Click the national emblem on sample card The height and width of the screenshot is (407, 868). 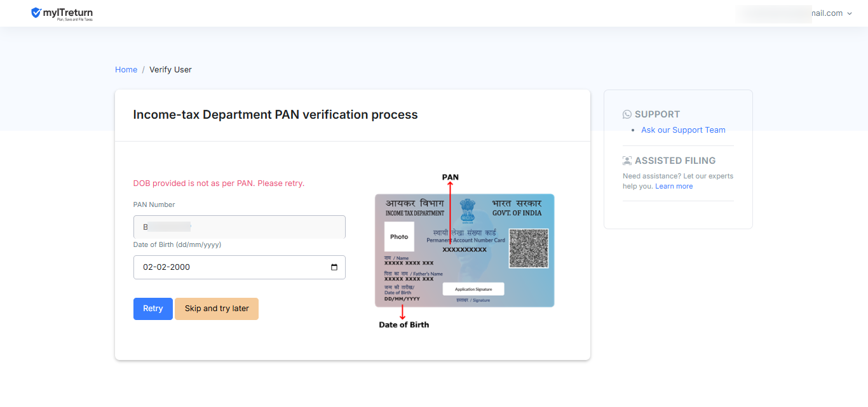coord(468,211)
